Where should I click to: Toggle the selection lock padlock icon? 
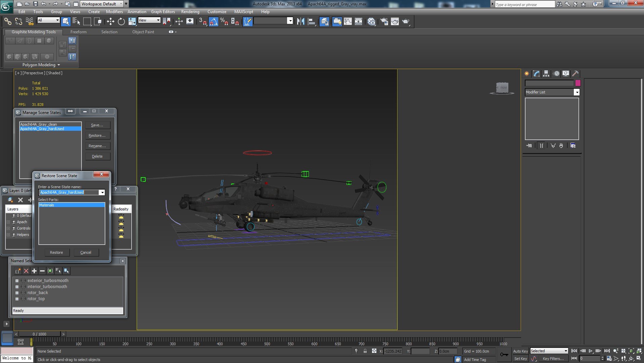point(365,351)
